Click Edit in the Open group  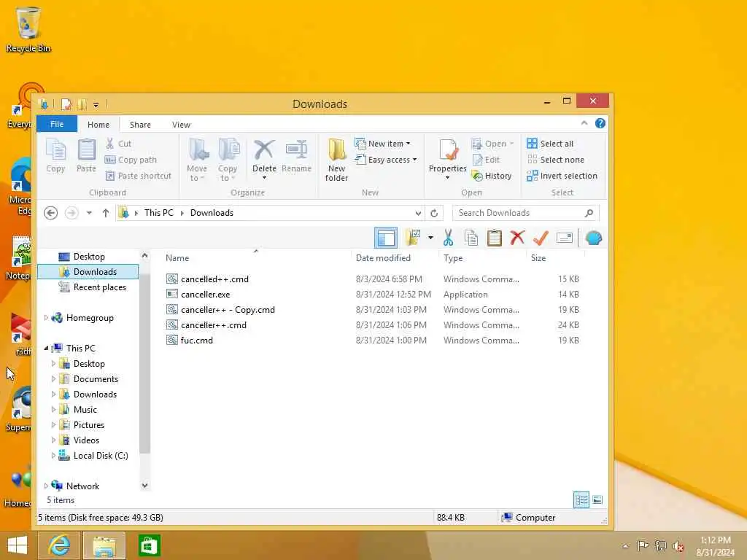[x=486, y=160]
